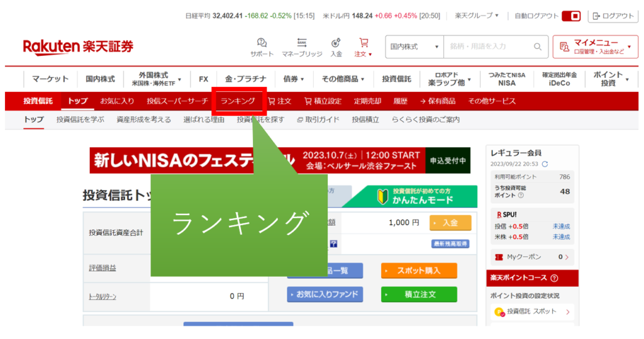644x339 pixels.
Task: Expand the その他商品 menu dropdown
Action: [343, 79]
